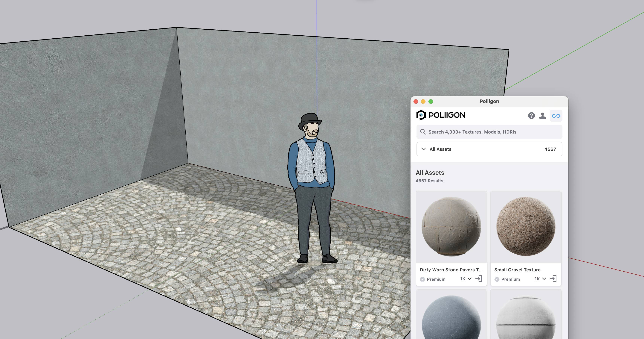Select the white plaster sphere texture thumbnail
Image resolution: width=644 pixels, height=339 pixels.
526,314
